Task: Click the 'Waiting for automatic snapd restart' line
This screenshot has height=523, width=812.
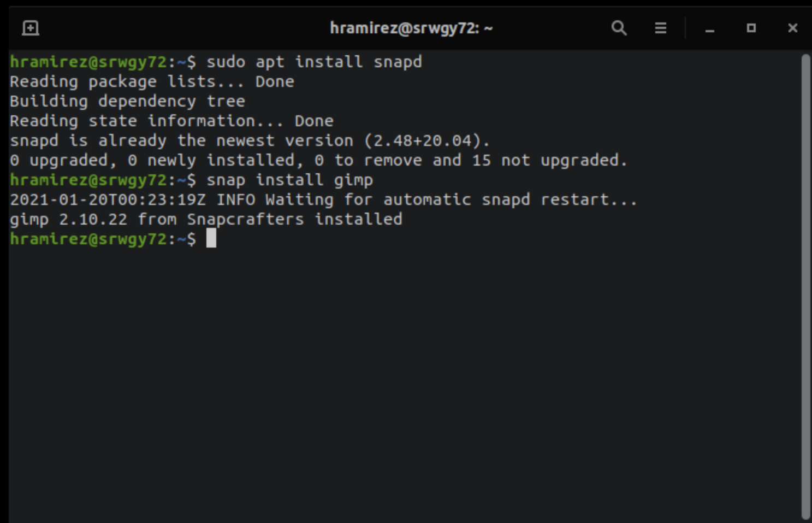Action: pos(323,199)
